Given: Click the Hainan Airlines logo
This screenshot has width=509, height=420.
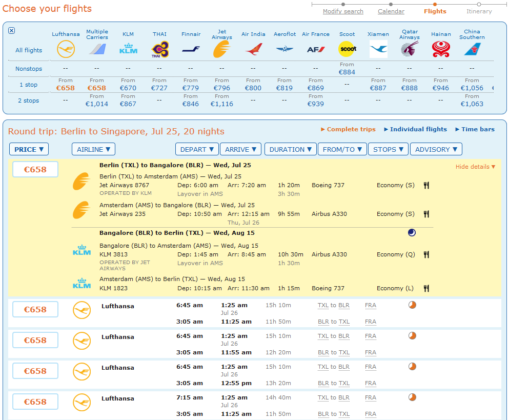Looking at the screenshot, I should point(440,48).
